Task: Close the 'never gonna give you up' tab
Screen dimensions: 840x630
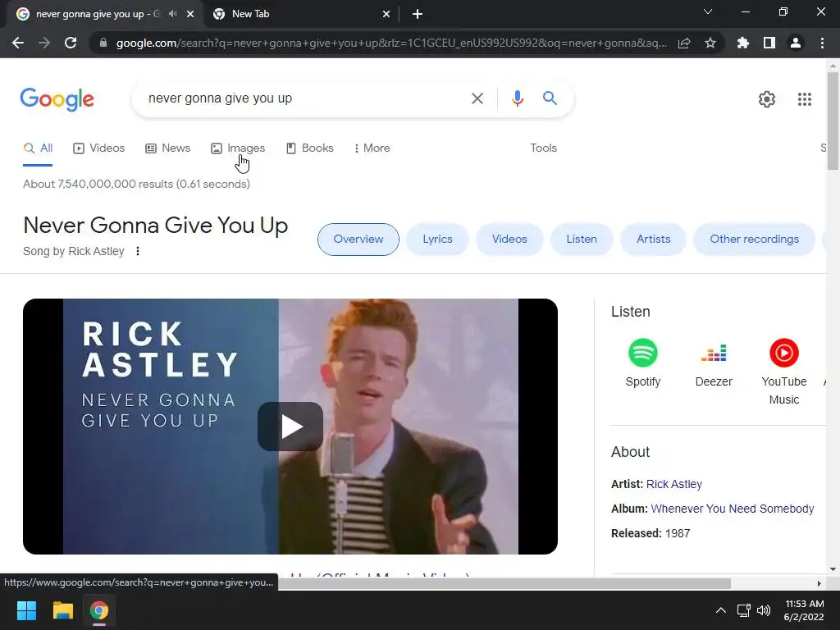Action: 190,14
